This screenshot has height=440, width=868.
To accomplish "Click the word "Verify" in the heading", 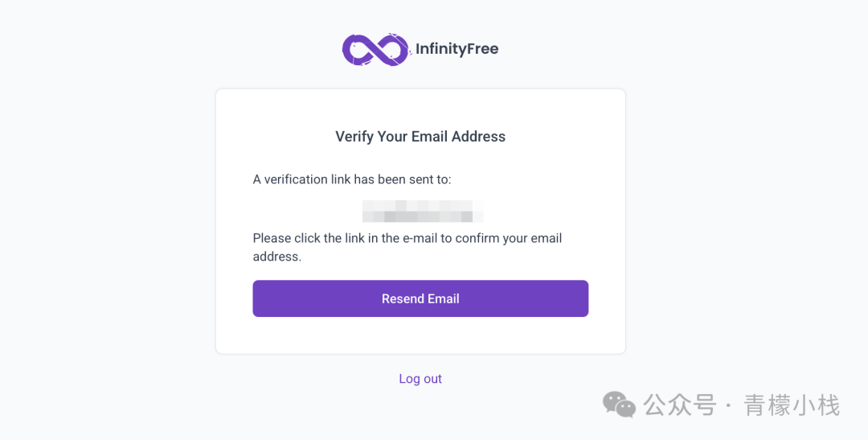I will [x=354, y=137].
